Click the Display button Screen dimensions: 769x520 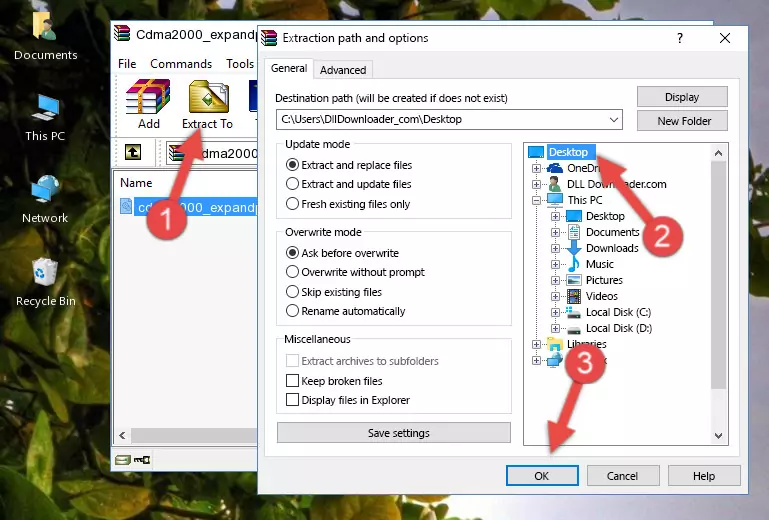click(x=682, y=97)
